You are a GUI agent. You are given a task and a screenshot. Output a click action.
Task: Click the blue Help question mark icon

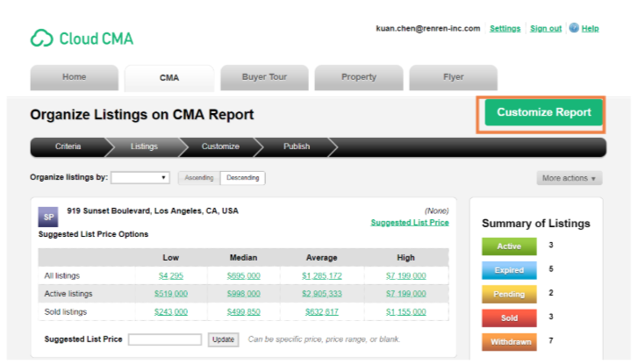click(574, 28)
